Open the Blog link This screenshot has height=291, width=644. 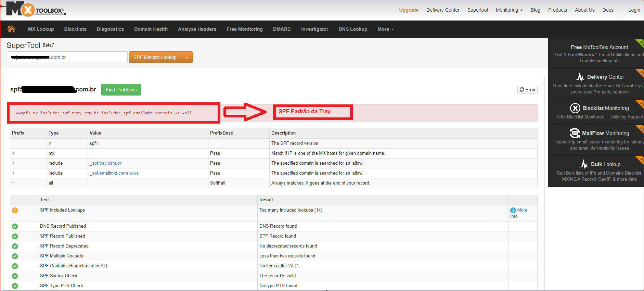[x=536, y=10]
